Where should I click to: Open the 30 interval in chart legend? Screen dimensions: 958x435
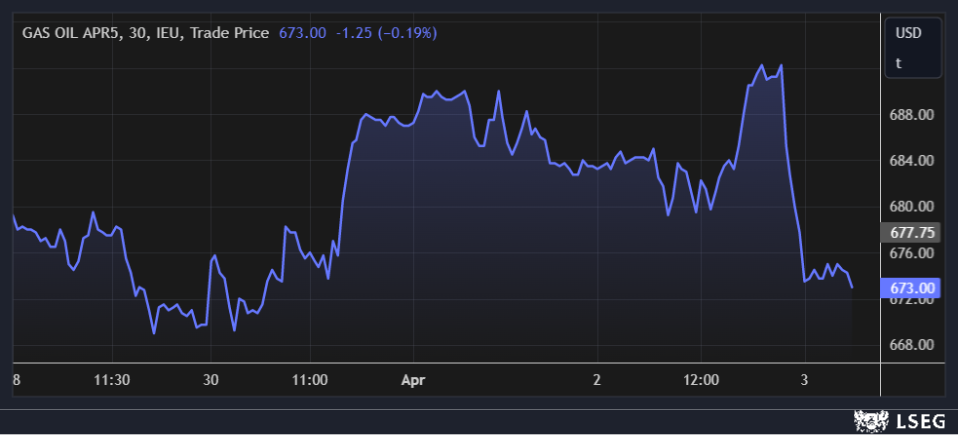pyautogui.click(x=136, y=33)
